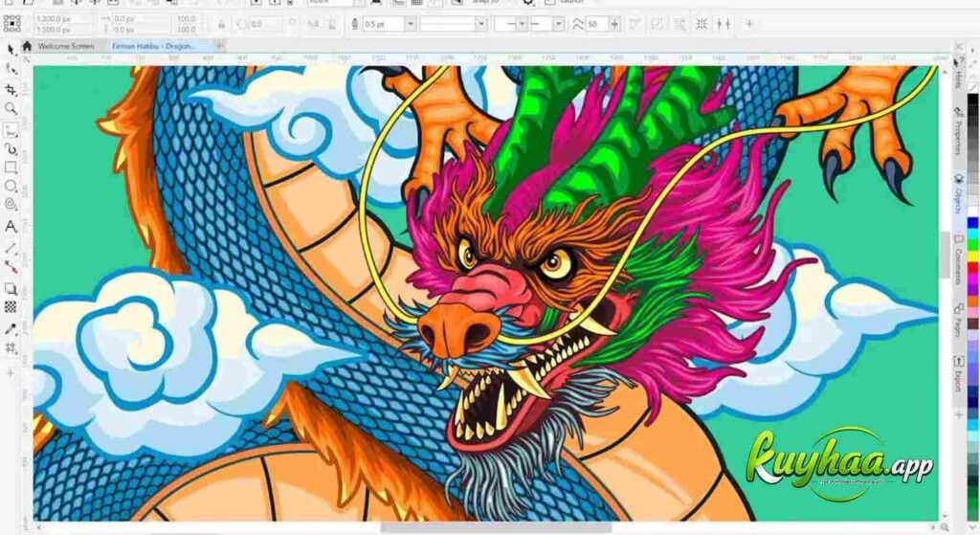Click the smoothing value field
The height and width of the screenshot is (535, 980).
click(597, 24)
